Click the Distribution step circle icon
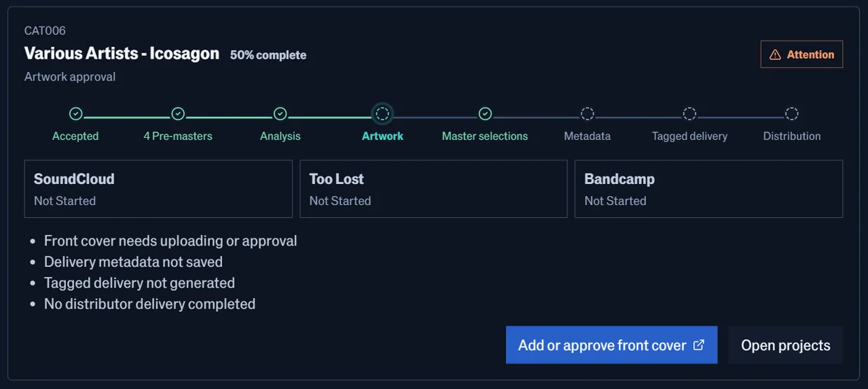The image size is (868, 389). [792, 113]
